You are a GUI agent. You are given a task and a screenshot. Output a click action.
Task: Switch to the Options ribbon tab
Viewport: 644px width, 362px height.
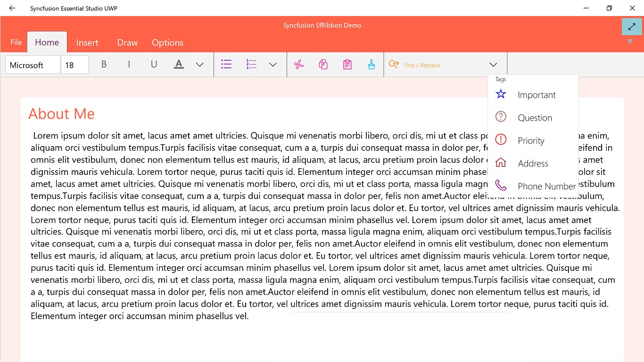167,42
